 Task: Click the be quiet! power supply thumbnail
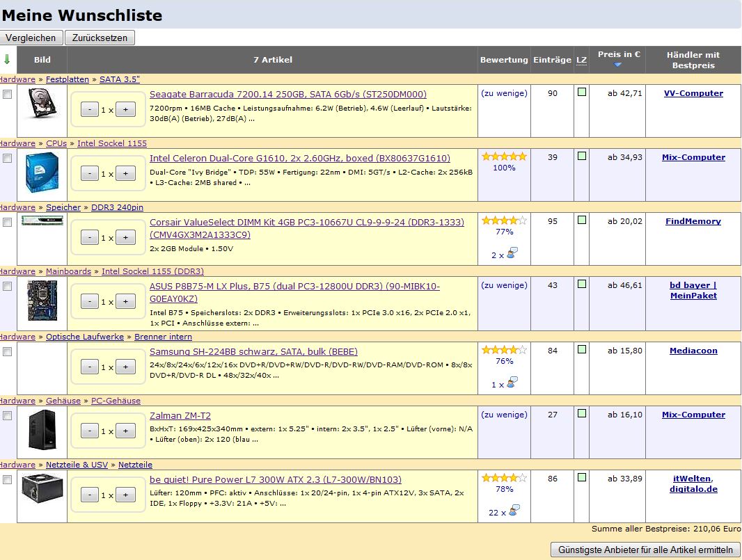(x=42, y=489)
